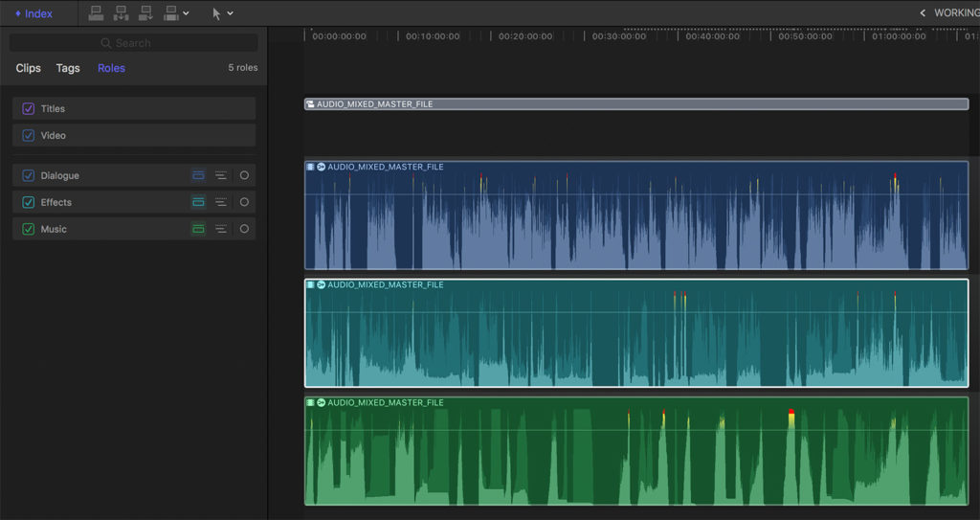This screenshot has width=980, height=520.
Task: Click the large red peak in the green clip
Action: click(x=791, y=413)
